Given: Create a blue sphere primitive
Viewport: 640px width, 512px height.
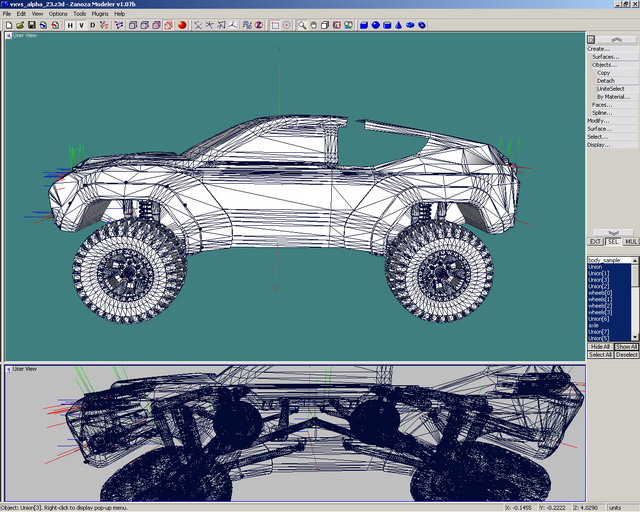Looking at the screenshot, I should pyautogui.click(x=376, y=25).
